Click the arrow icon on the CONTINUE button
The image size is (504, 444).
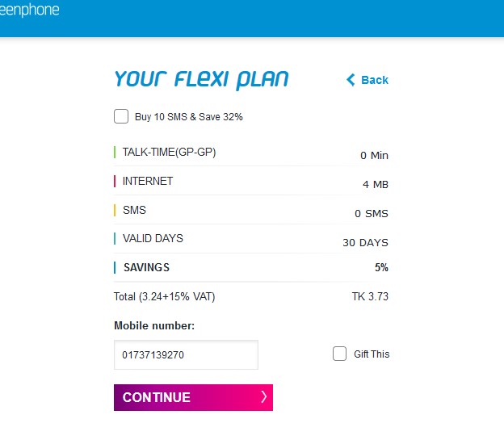pos(263,396)
